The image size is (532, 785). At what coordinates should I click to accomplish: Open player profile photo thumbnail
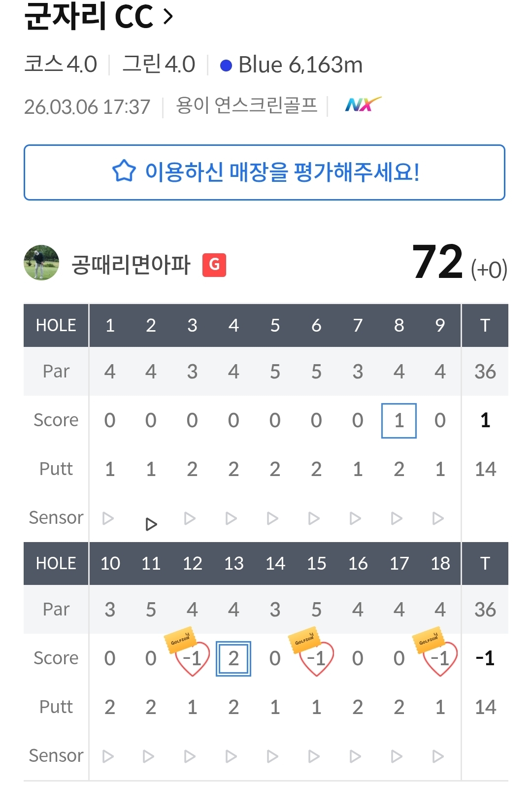tap(41, 263)
